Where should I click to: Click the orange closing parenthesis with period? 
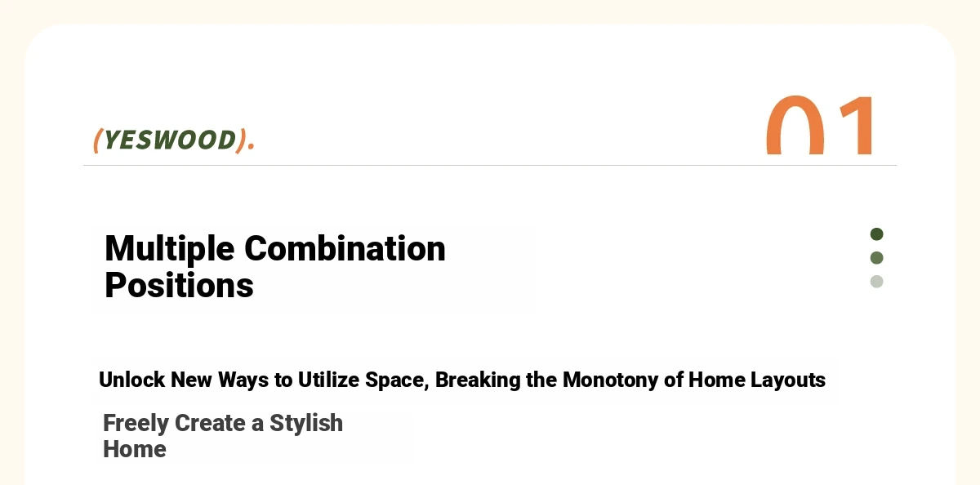coord(245,140)
